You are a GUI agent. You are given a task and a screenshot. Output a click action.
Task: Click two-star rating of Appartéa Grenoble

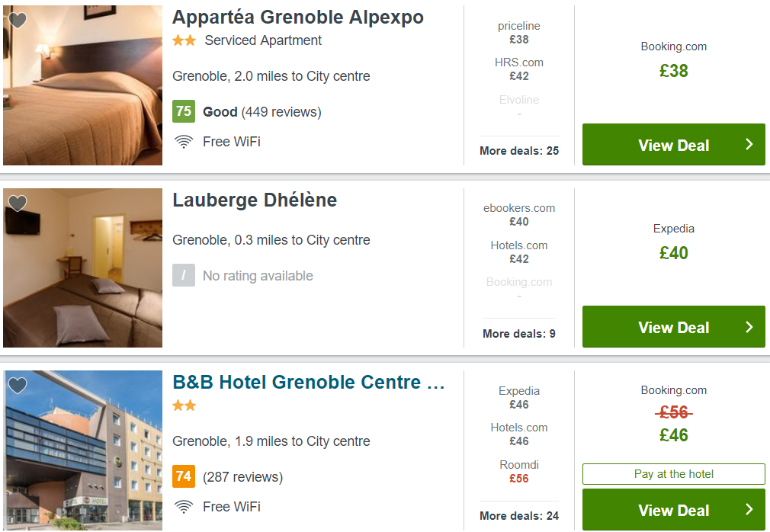pyautogui.click(x=184, y=40)
